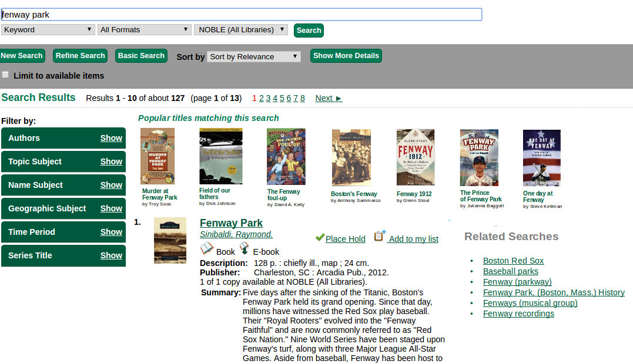This screenshot has height=364, width=633.
Task: Click the Boston's Fenway title link
Action: (x=354, y=194)
